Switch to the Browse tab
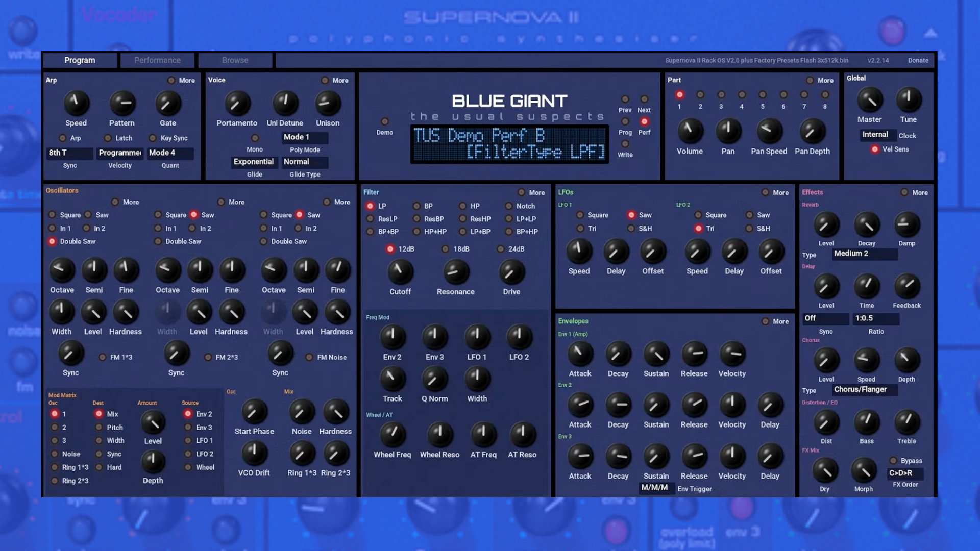The width and height of the screenshot is (980, 551). (235, 60)
